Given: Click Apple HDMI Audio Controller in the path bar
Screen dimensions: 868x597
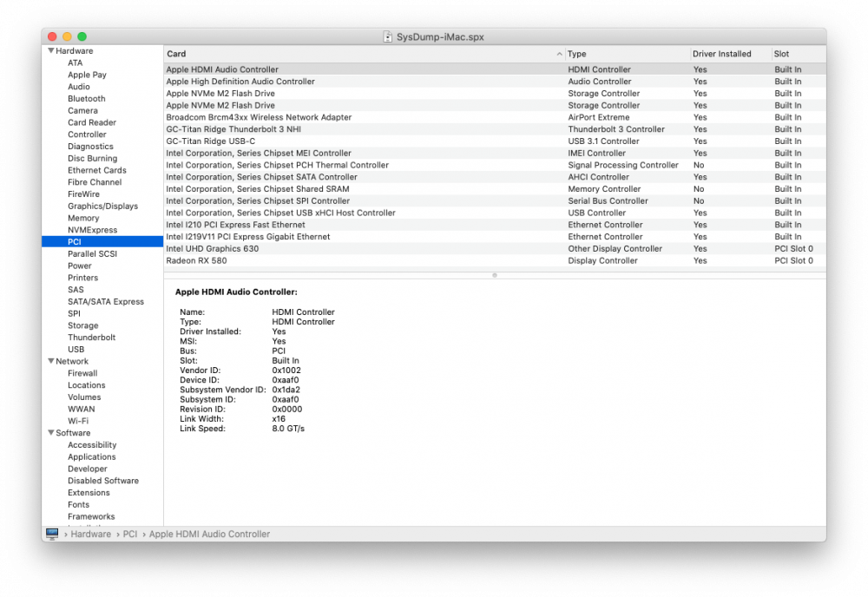Looking at the screenshot, I should [x=209, y=534].
